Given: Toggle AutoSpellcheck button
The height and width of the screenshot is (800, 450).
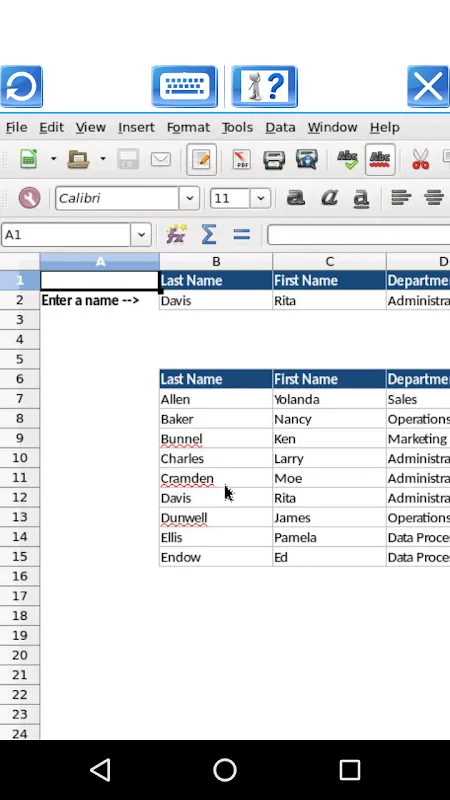Looking at the screenshot, I should [x=380, y=160].
